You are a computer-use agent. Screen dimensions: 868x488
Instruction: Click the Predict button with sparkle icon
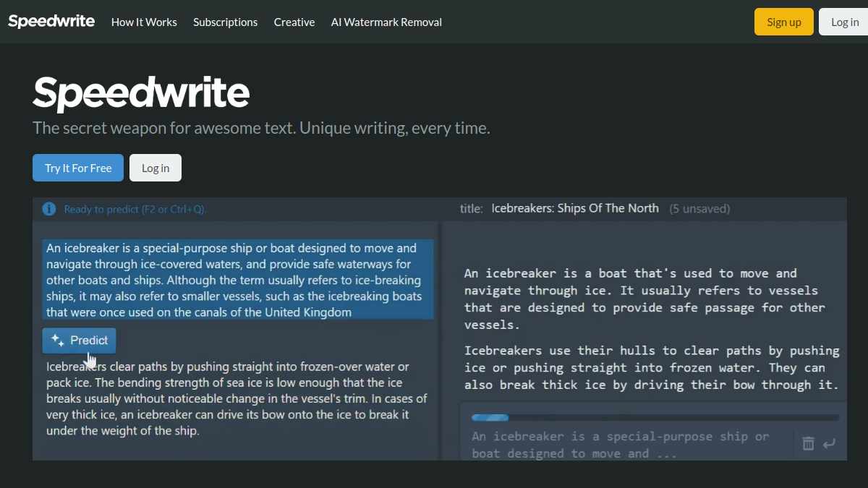[x=79, y=341]
